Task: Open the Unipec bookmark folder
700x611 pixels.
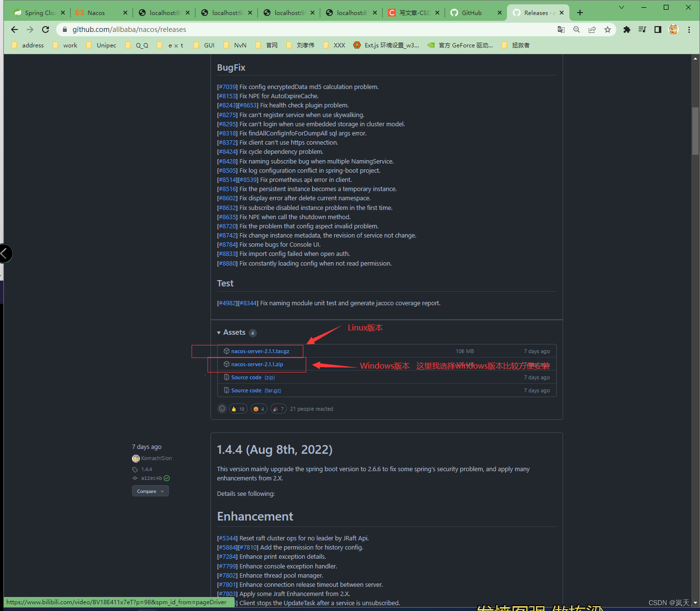Action: pos(101,45)
